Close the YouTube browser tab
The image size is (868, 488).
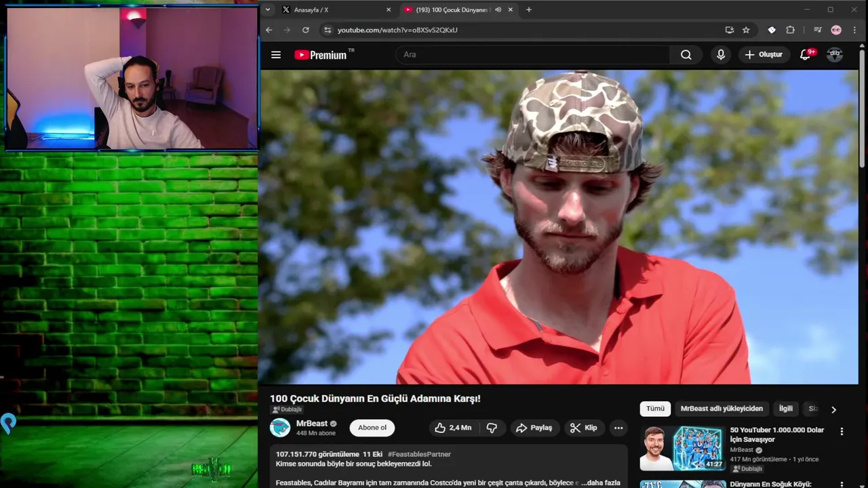[x=511, y=9]
